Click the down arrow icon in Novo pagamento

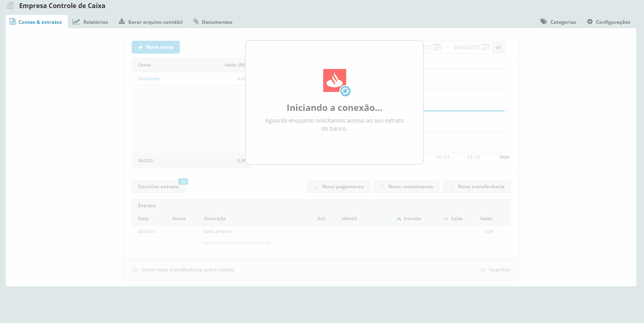[x=316, y=187]
